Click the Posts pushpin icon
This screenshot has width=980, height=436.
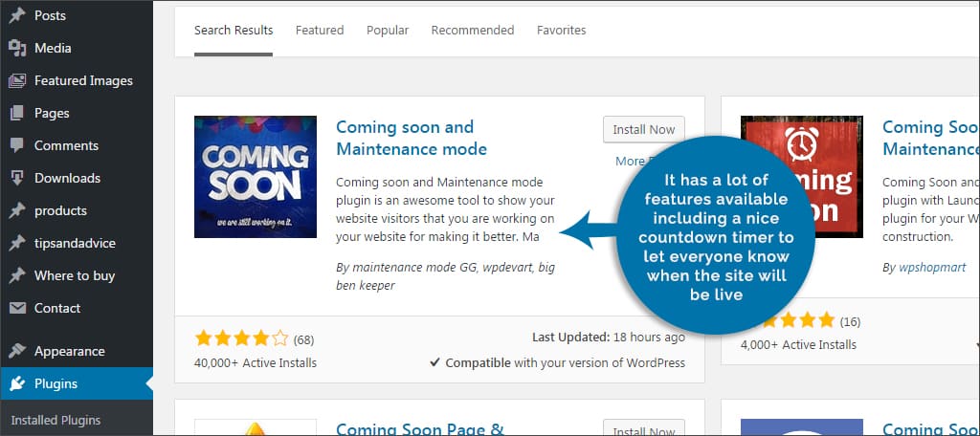tap(17, 15)
